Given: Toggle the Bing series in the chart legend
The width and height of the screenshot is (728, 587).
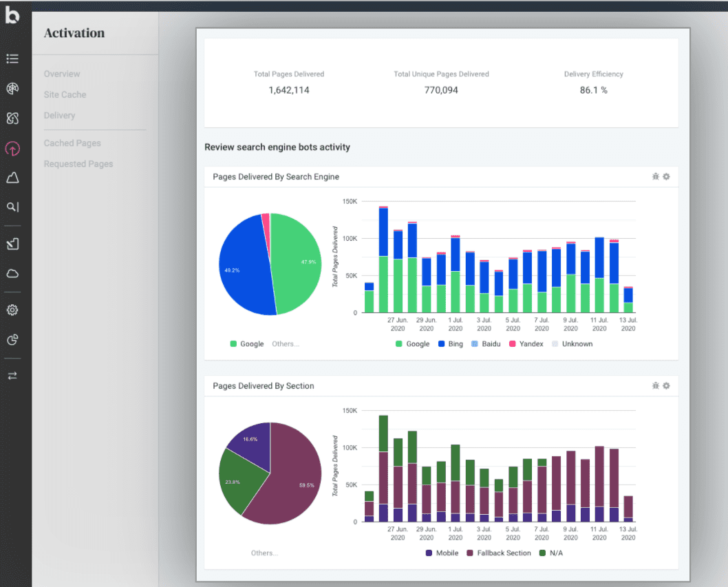Looking at the screenshot, I should (450, 344).
